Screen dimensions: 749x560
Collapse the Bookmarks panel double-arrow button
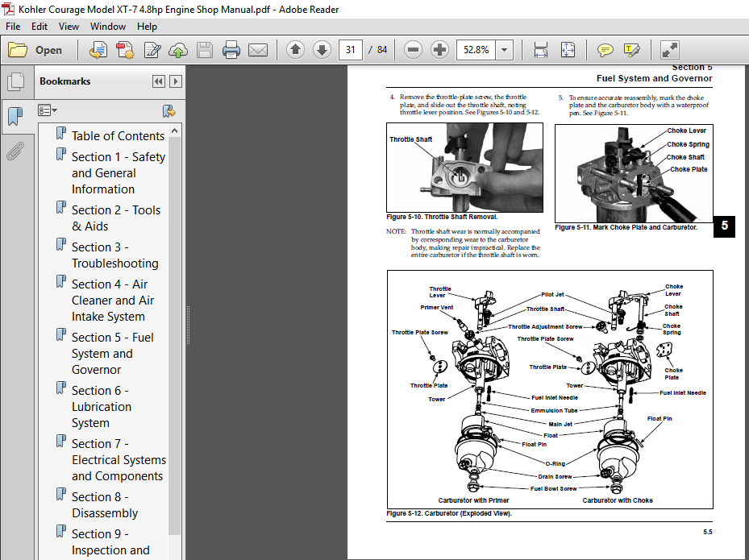(159, 81)
